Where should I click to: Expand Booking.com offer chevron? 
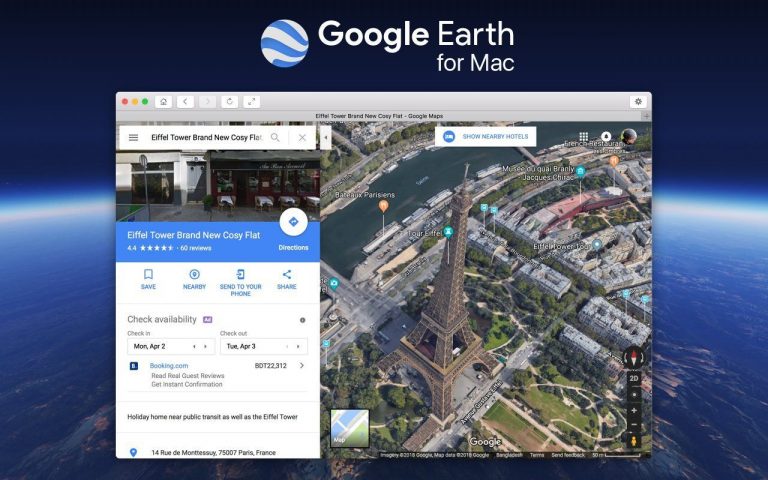[x=302, y=365]
